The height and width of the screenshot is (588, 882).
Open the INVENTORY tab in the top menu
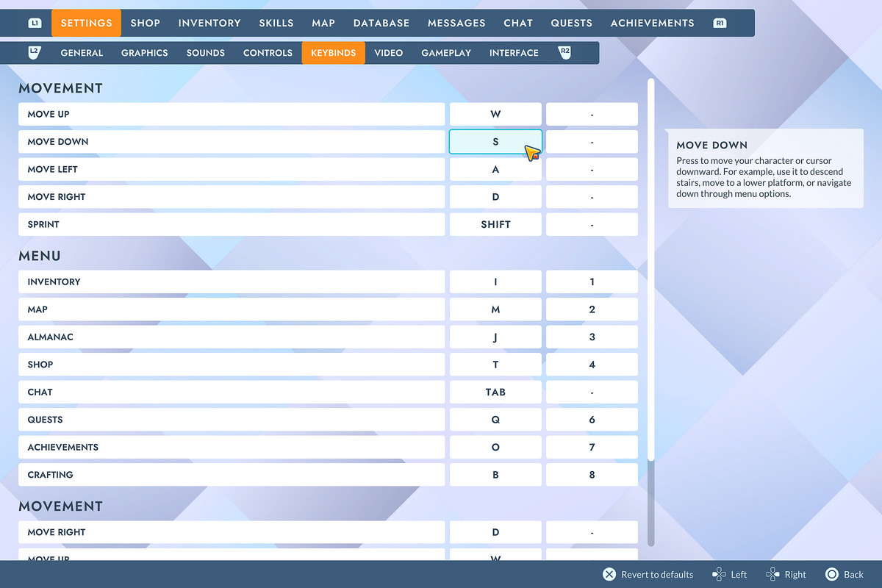click(x=209, y=23)
